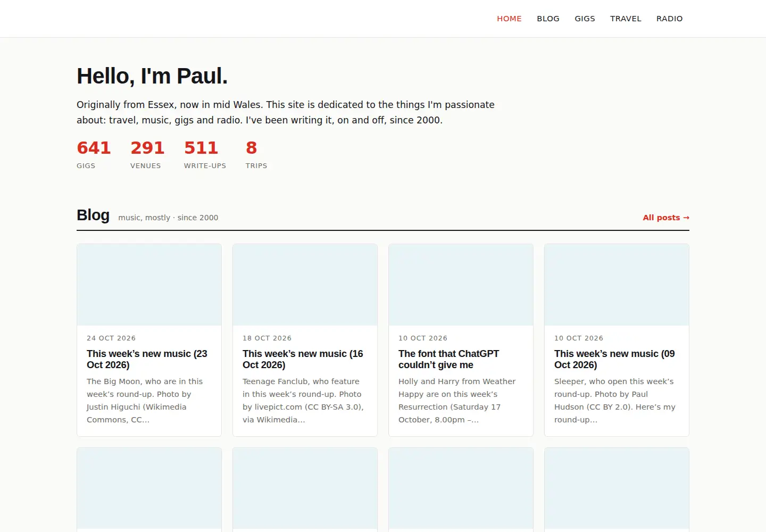This screenshot has width=766, height=532.
Task: Click the 511 WRITE-UPS stat
Action: click(205, 154)
